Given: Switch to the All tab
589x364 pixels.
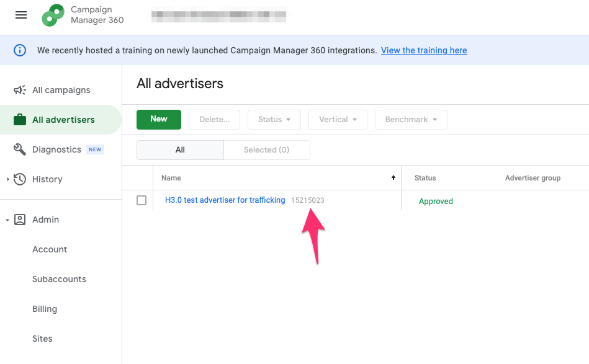Looking at the screenshot, I should click(x=180, y=149).
